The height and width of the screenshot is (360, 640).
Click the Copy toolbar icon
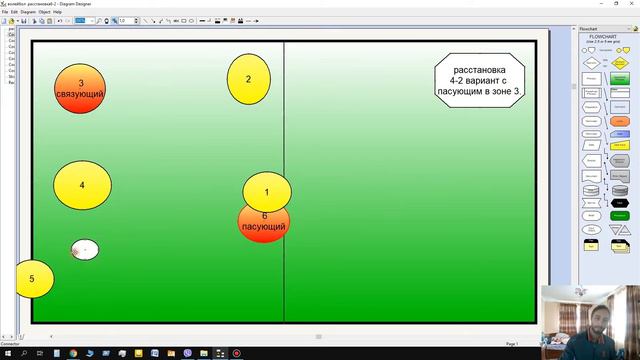pyautogui.click(x=42, y=21)
